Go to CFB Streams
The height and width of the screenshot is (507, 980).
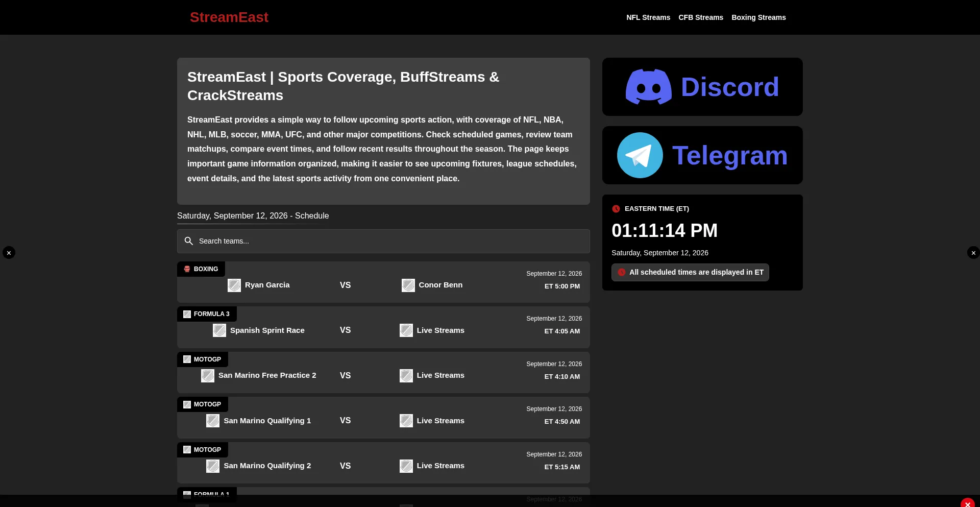[701, 17]
